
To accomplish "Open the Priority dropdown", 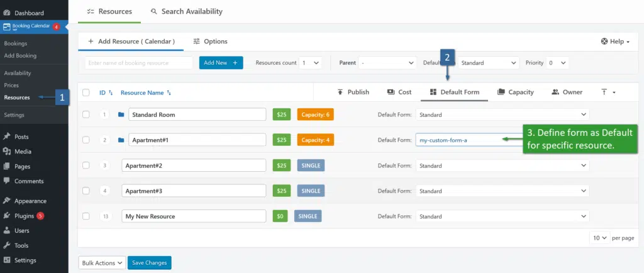I will [557, 63].
